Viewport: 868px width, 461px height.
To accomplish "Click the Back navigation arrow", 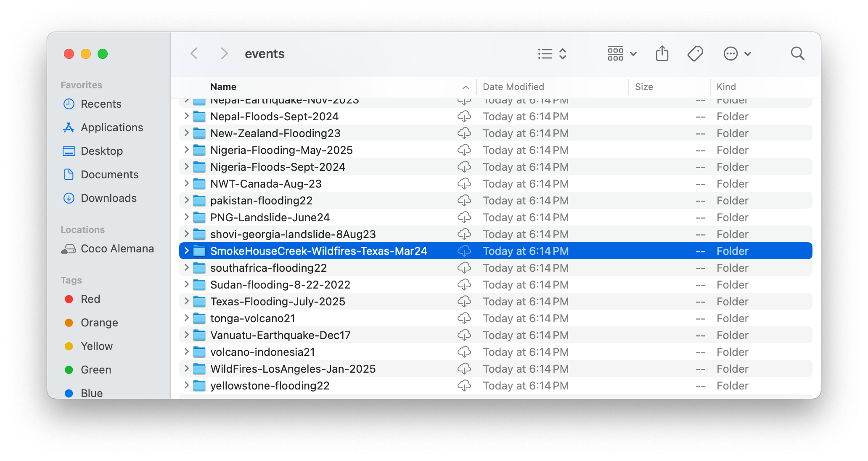I will coord(194,53).
